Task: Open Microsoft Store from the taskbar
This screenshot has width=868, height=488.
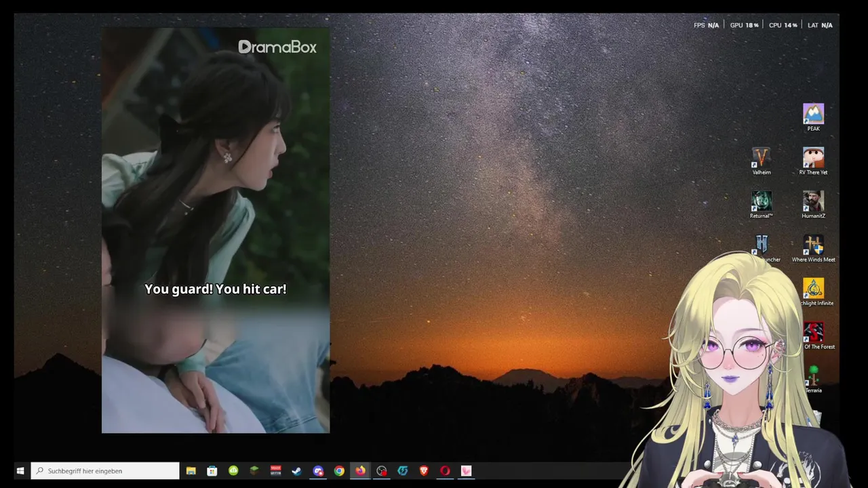Action: 212,470
